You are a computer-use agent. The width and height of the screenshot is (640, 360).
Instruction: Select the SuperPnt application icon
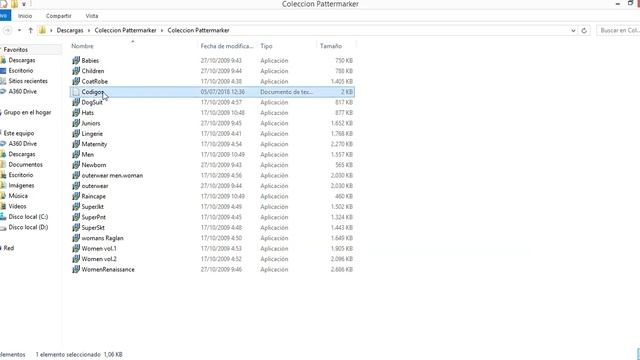pos(76,217)
